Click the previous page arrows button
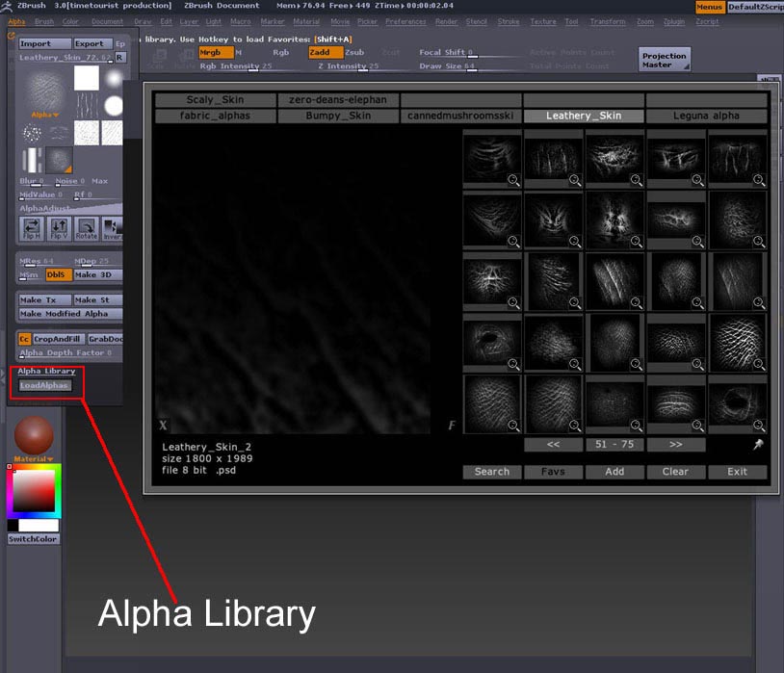This screenshot has width=784, height=673. 553,445
